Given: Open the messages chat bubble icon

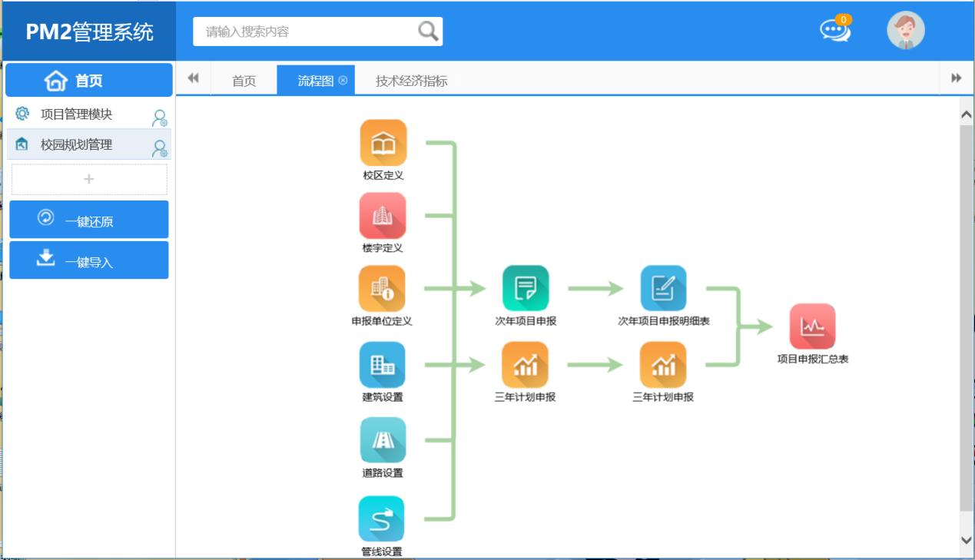Looking at the screenshot, I should pos(834,31).
